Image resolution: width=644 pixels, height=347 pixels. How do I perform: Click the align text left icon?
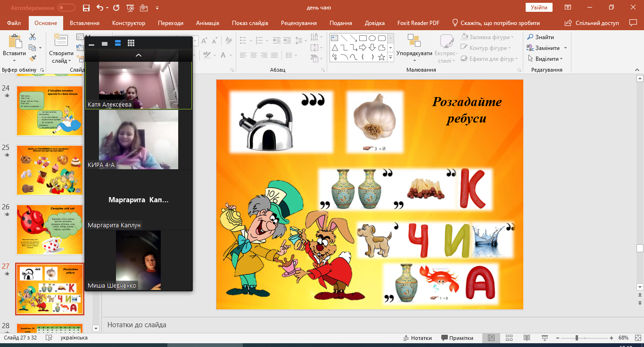click(x=243, y=55)
